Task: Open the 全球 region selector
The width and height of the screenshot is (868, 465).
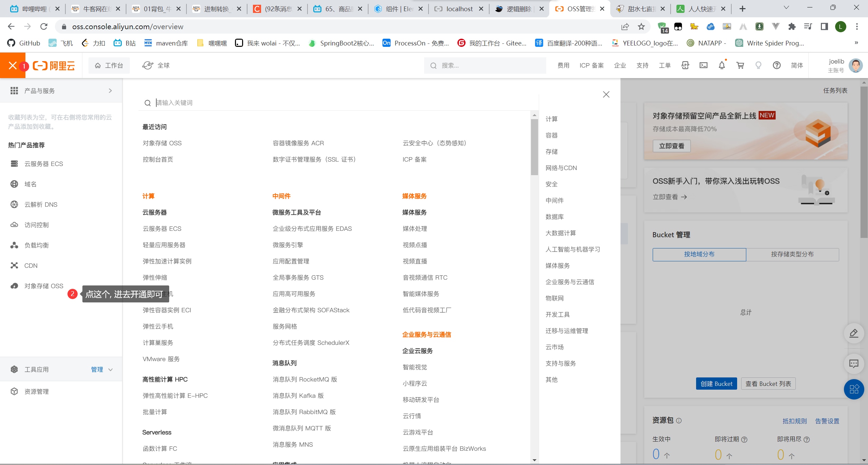Action: point(156,66)
